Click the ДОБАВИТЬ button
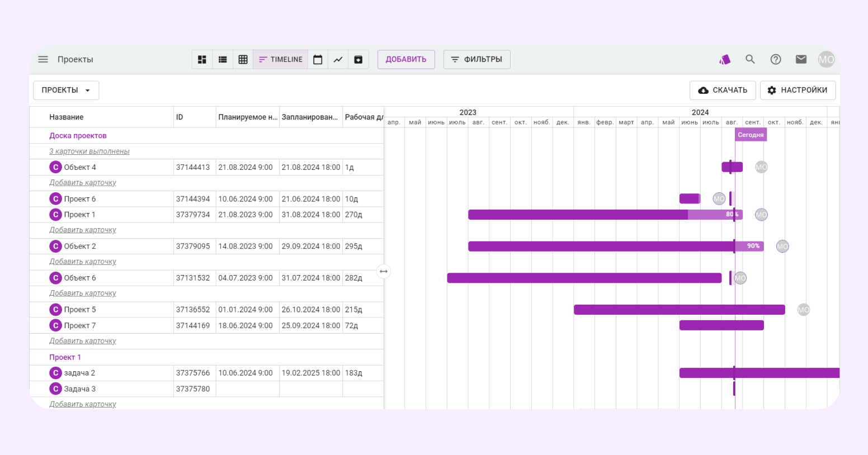 click(x=406, y=59)
